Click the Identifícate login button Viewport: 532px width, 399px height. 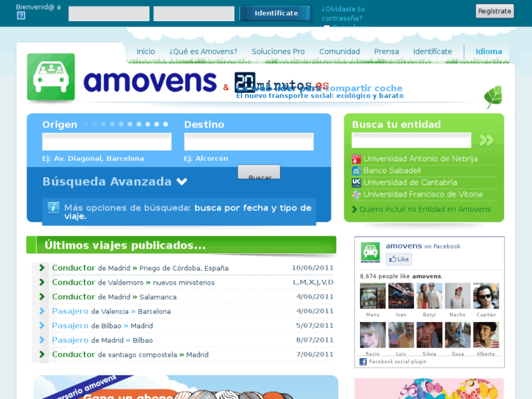[x=275, y=13]
